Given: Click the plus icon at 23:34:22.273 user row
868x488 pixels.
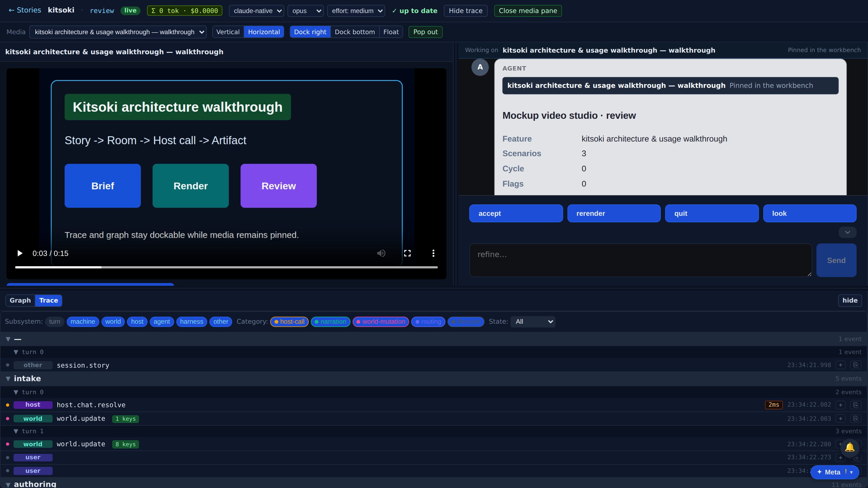Looking at the screenshot, I should pyautogui.click(x=841, y=457).
